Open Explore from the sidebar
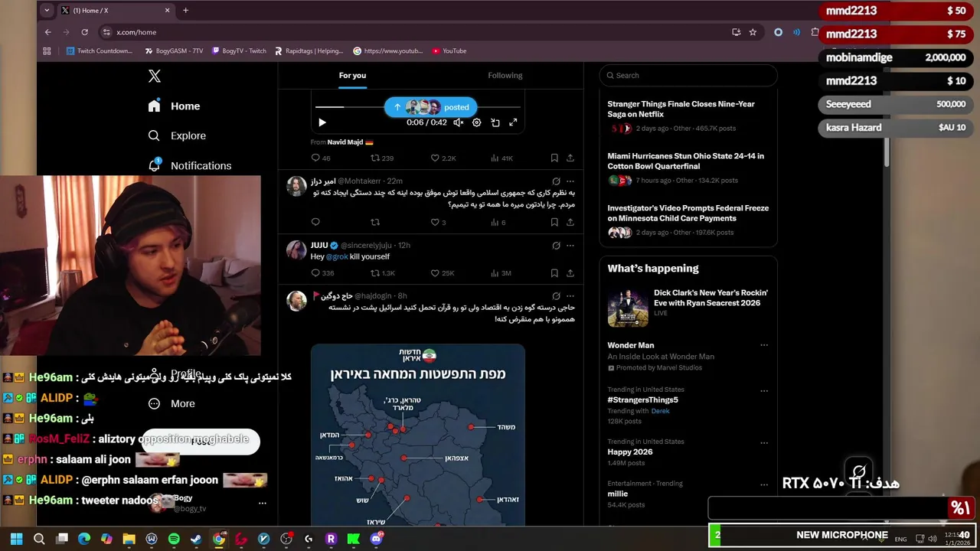Screen dimensions: 980x551 pos(177,135)
